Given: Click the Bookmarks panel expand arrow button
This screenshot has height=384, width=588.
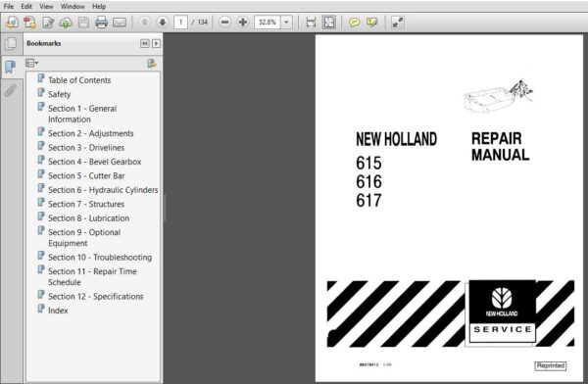Looking at the screenshot, I should coord(157,43).
